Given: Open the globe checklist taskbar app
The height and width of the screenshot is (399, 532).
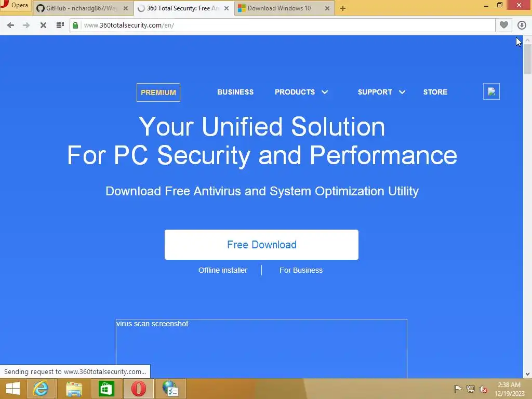Looking at the screenshot, I should click(x=171, y=389).
